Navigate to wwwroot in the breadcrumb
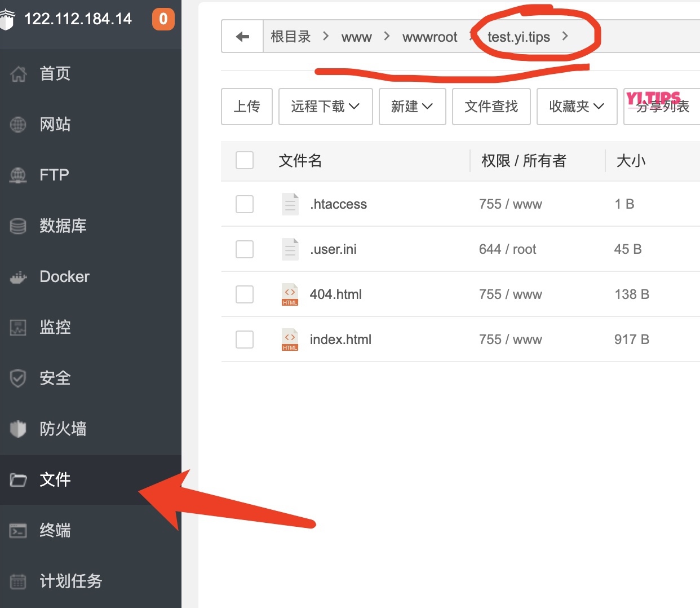 point(430,37)
